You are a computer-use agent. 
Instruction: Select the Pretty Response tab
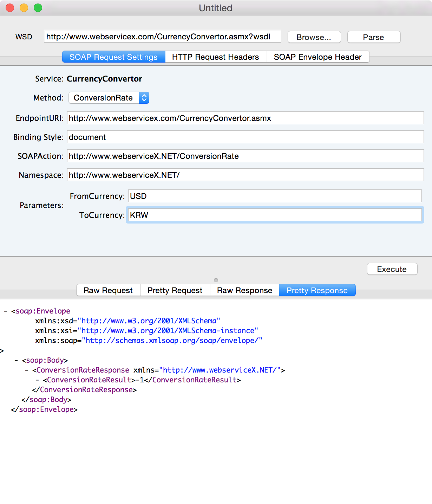coord(317,290)
